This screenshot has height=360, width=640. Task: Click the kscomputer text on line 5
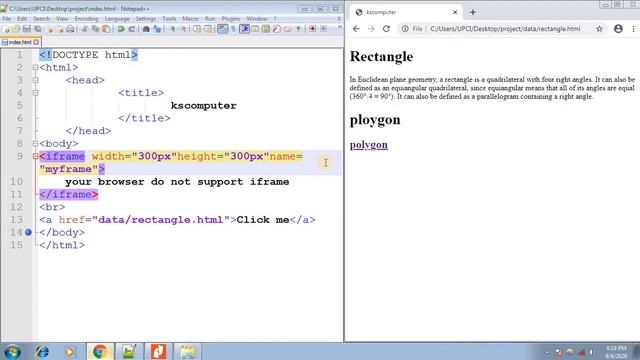click(x=203, y=106)
